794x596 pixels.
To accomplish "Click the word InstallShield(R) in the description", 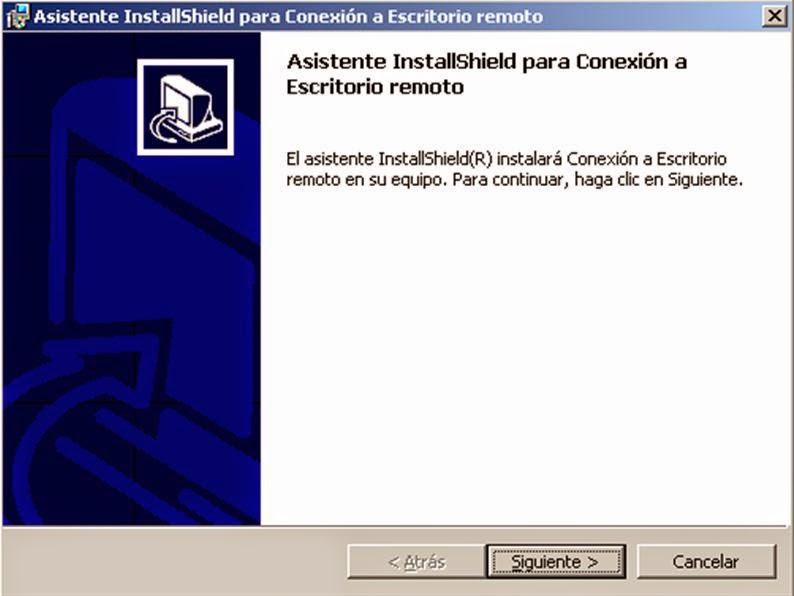I will 435,159.
